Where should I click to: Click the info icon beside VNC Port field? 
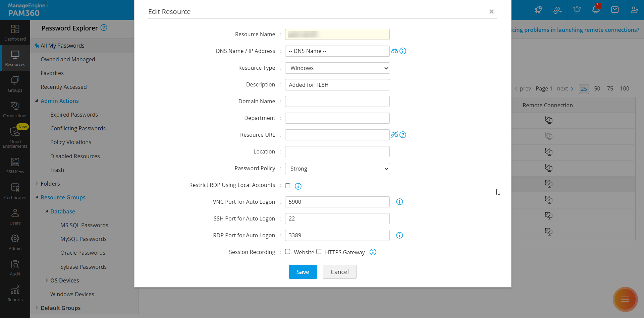tap(399, 202)
